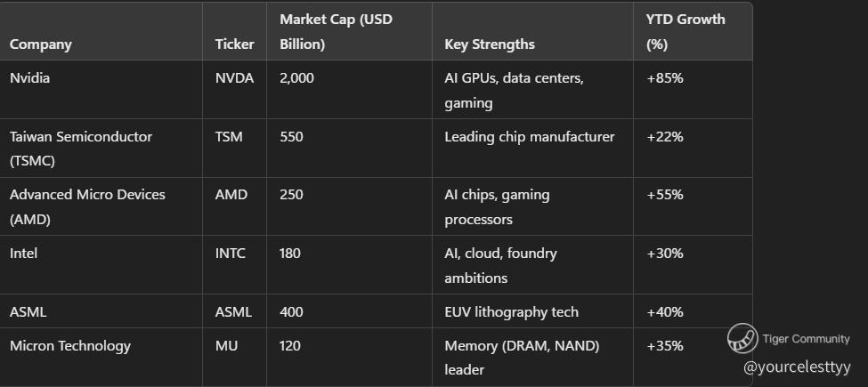
Task: Select the 2,000 market cap value
Action: tap(296, 78)
